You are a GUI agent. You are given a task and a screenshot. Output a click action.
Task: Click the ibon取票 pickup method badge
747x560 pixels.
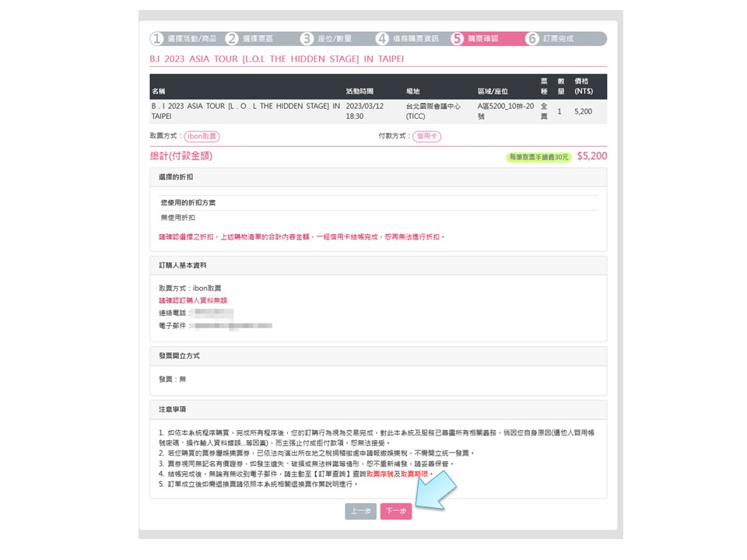tap(202, 136)
